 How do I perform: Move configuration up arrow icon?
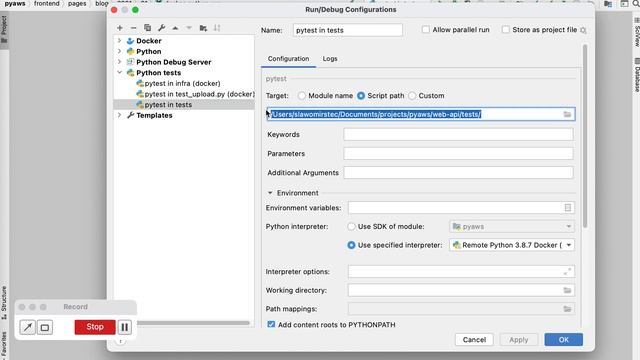coord(175,28)
